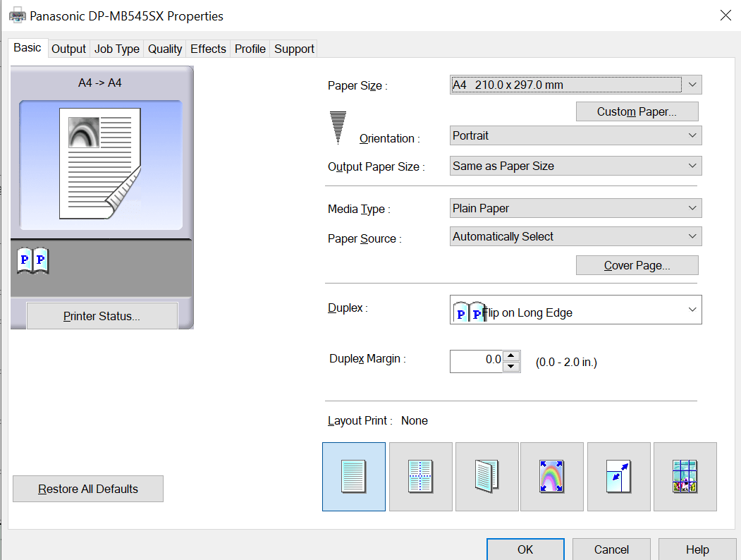Pick the Fit to Page layout icon
This screenshot has height=560, width=741.
[x=551, y=476]
